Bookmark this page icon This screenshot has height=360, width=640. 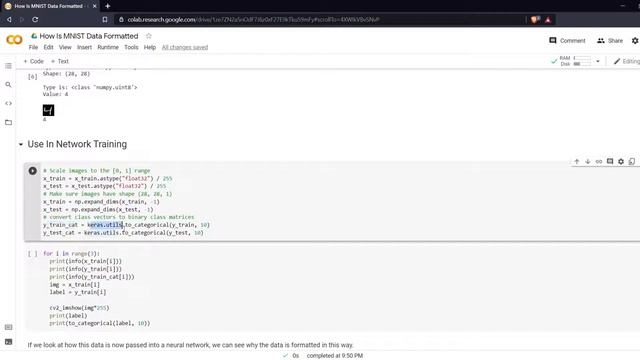105,19
